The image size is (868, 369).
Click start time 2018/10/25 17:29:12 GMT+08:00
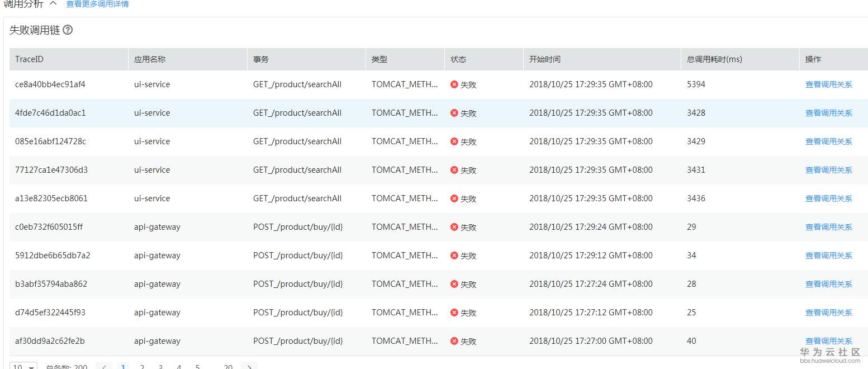pos(591,256)
